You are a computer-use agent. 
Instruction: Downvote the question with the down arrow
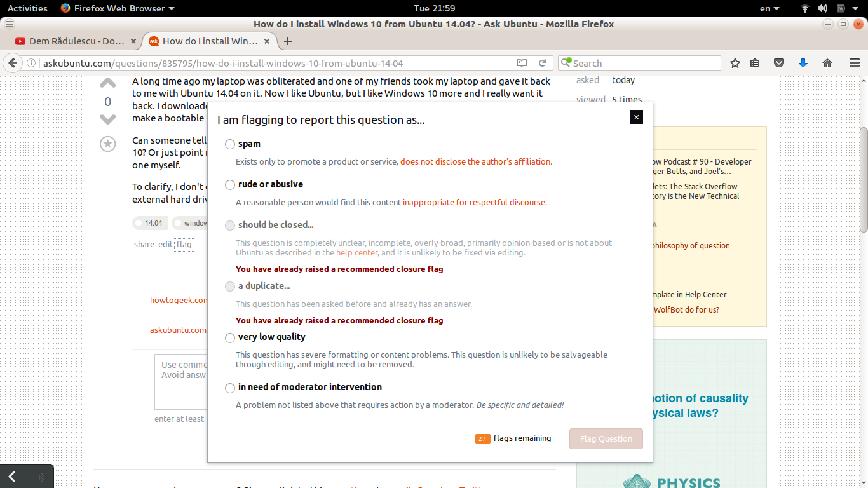pos(107,119)
